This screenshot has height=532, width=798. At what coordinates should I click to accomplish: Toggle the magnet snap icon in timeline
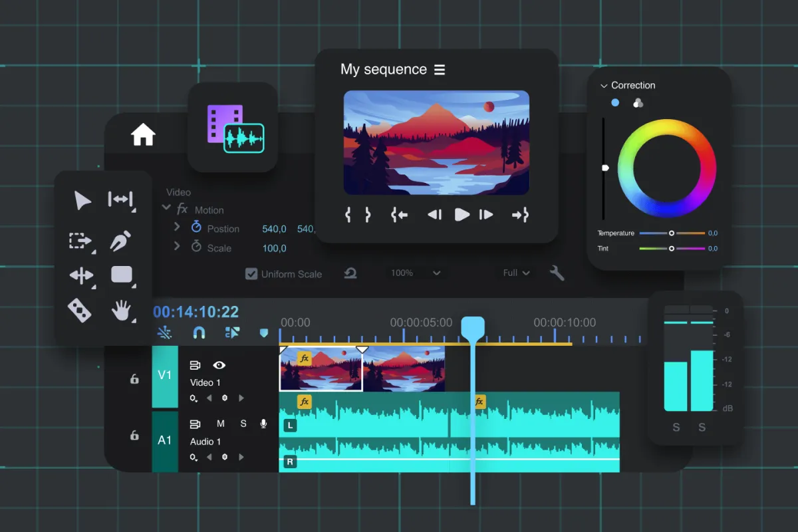(x=198, y=332)
